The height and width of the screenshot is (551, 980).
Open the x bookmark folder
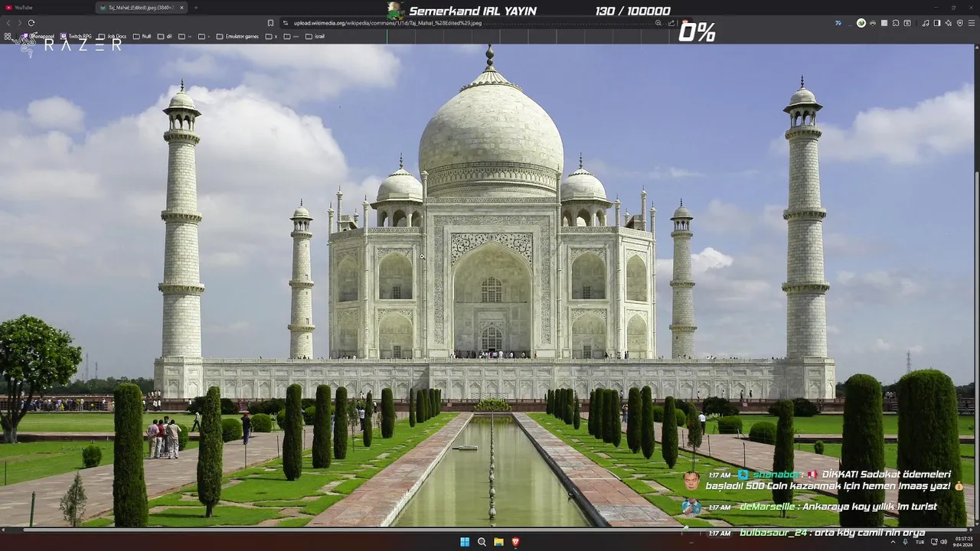point(272,36)
